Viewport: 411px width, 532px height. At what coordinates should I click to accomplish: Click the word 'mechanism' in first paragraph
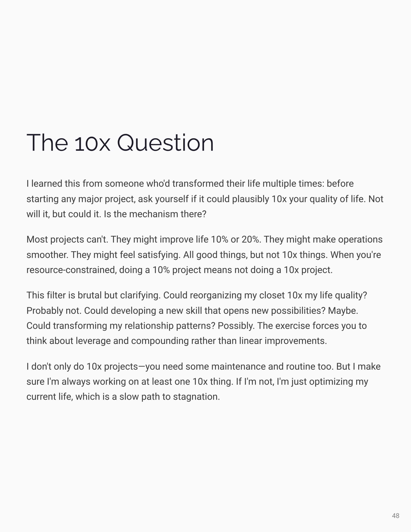pyautogui.click(x=154, y=214)
